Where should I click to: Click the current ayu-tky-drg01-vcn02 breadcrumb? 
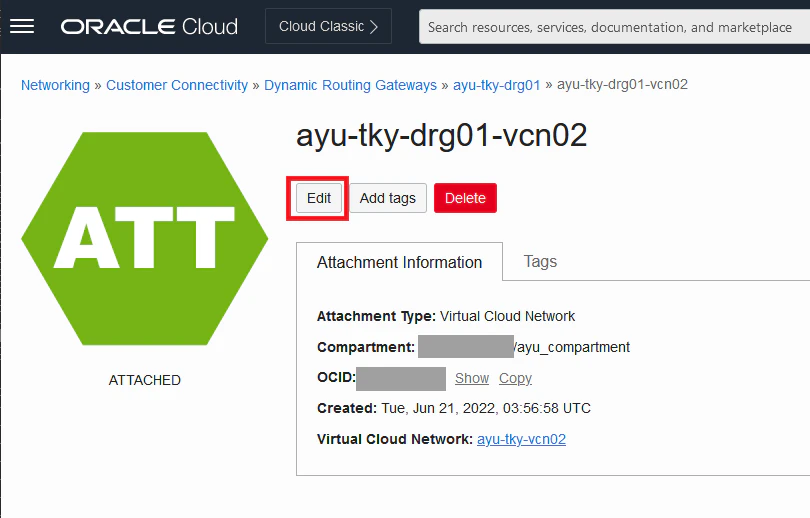[622, 85]
